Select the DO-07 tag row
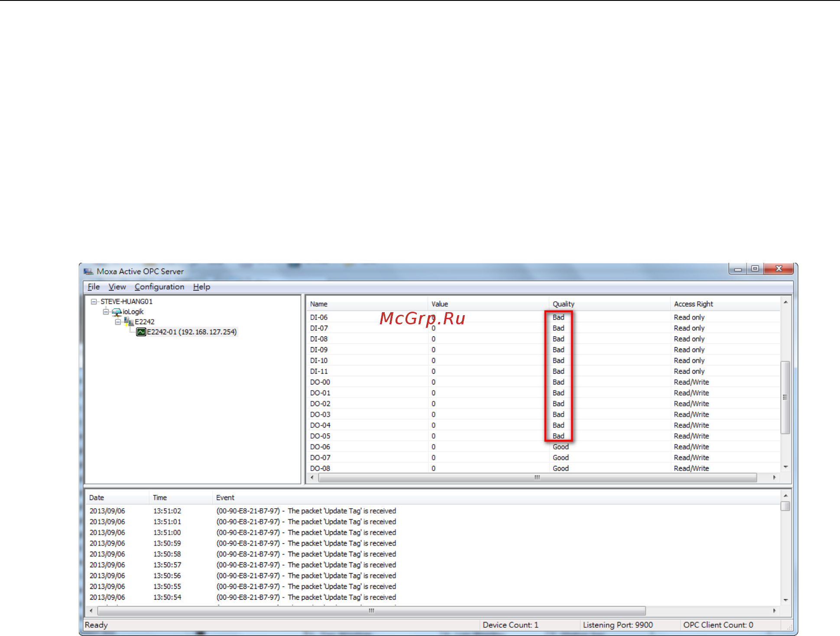The height and width of the screenshot is (636, 840). pyautogui.click(x=543, y=458)
